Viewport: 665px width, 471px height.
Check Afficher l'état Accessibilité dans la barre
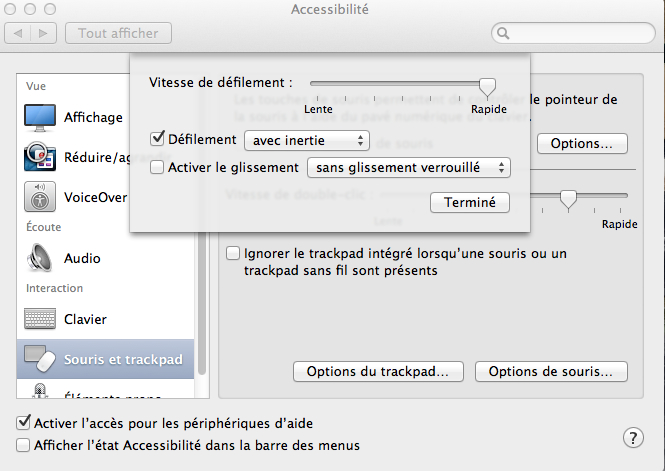click(x=23, y=445)
